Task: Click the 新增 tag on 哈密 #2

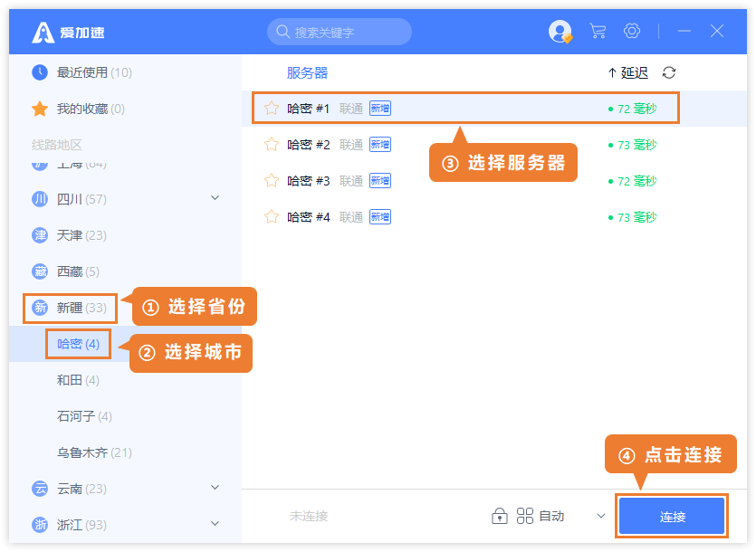Action: point(380,145)
